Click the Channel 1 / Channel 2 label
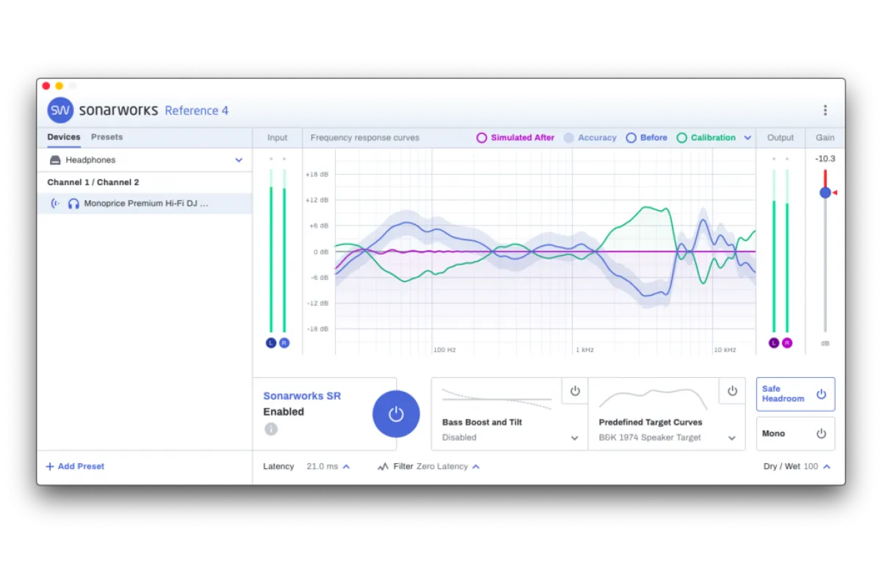882x588 pixels. coord(93,182)
